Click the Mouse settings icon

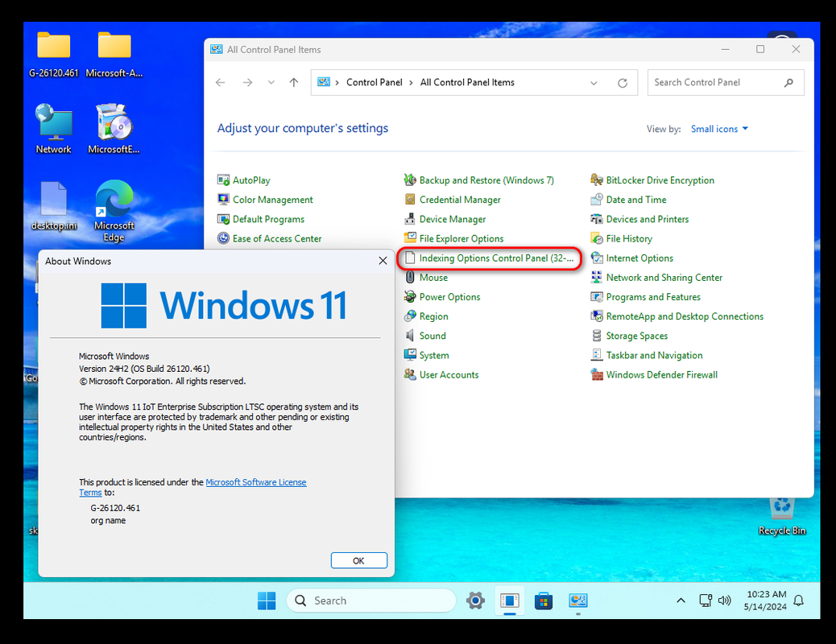[410, 277]
